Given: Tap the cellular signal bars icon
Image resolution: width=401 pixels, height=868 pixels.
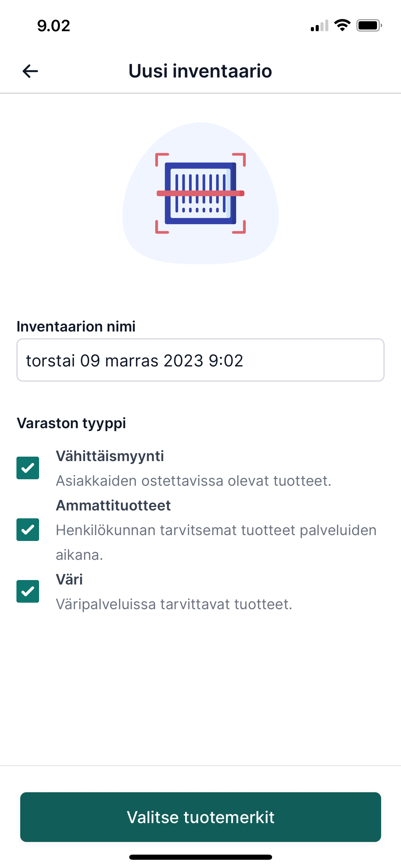Looking at the screenshot, I should click(319, 25).
